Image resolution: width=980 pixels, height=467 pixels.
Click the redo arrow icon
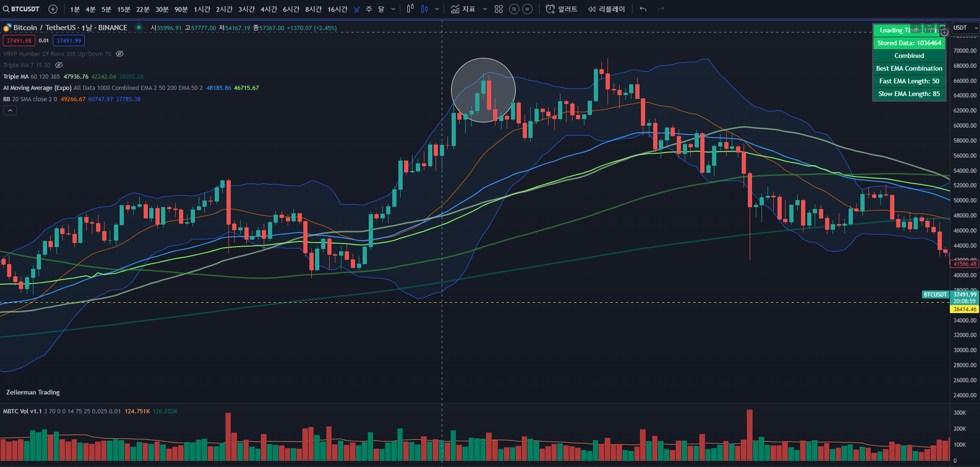[x=661, y=9]
